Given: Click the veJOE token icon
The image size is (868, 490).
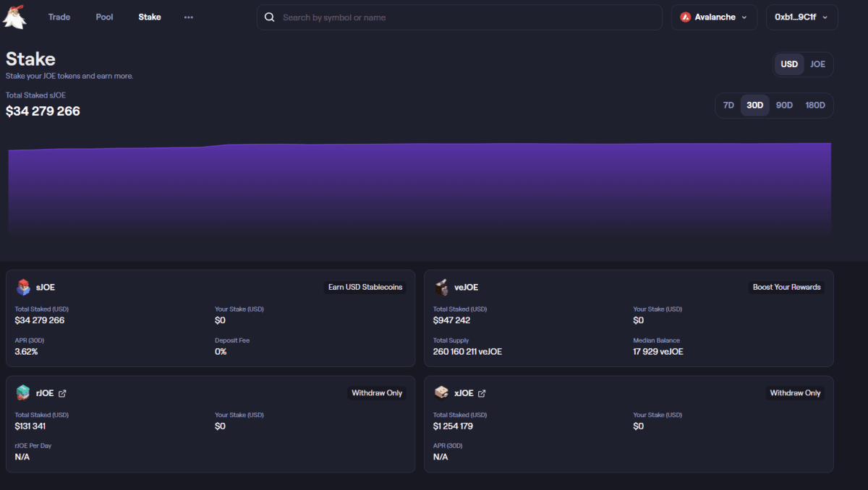Looking at the screenshot, I should click(441, 287).
